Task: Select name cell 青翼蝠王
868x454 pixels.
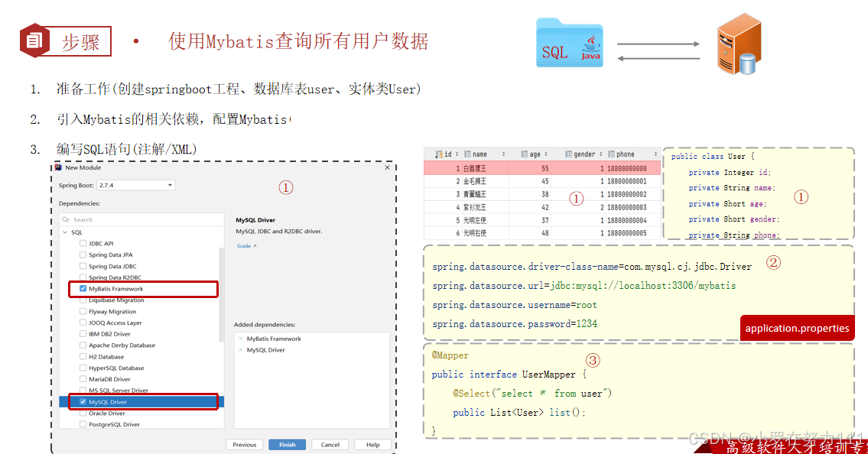Action: coord(475,194)
